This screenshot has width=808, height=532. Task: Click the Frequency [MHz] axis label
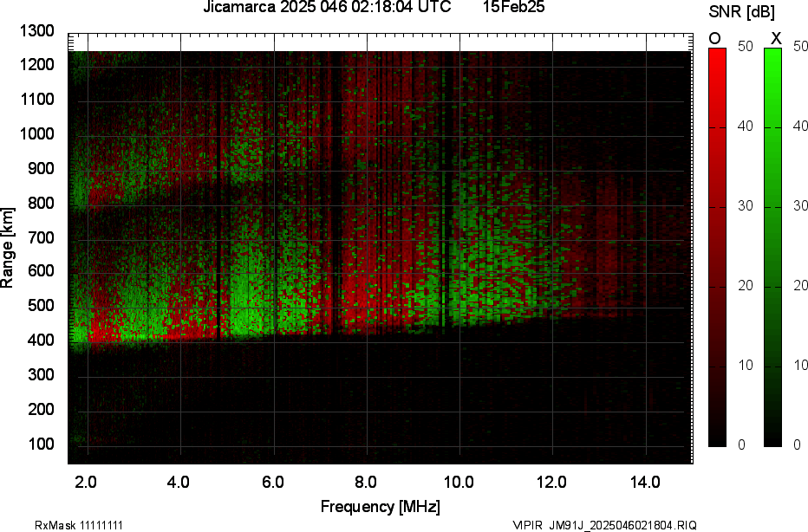pos(381,506)
